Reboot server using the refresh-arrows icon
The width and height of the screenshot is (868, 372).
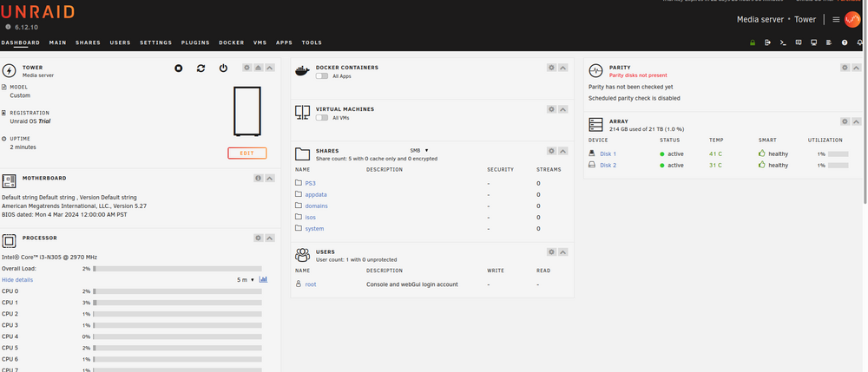pyautogui.click(x=201, y=68)
